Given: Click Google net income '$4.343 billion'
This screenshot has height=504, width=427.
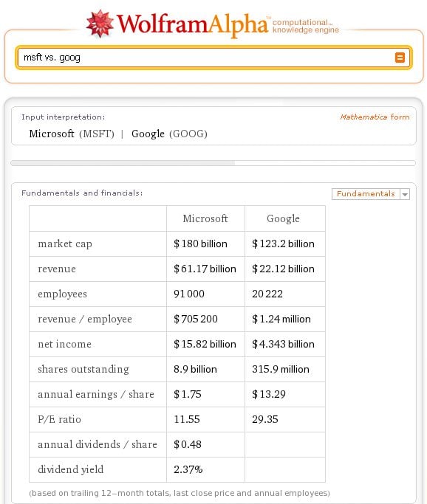Looking at the screenshot, I should [x=283, y=344].
